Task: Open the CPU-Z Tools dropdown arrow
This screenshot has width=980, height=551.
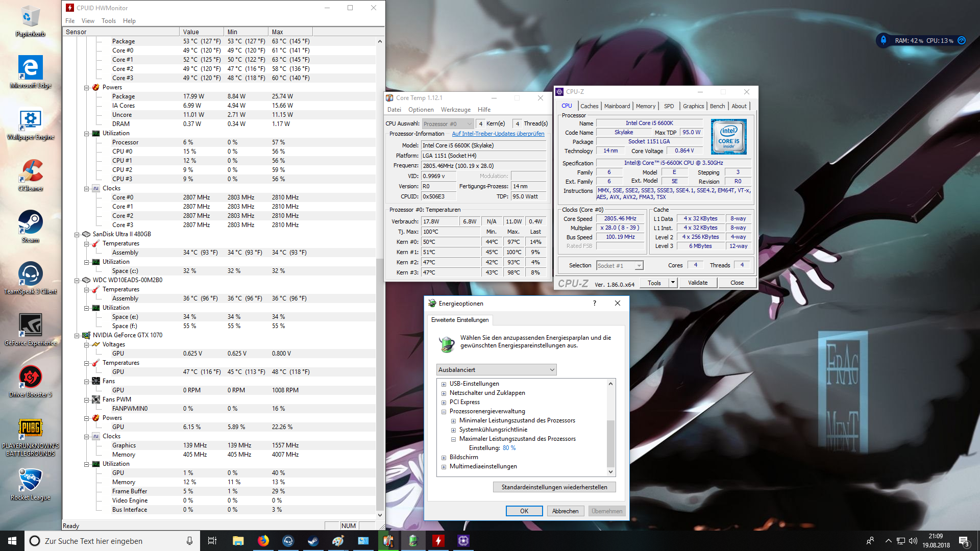Action: (x=673, y=283)
